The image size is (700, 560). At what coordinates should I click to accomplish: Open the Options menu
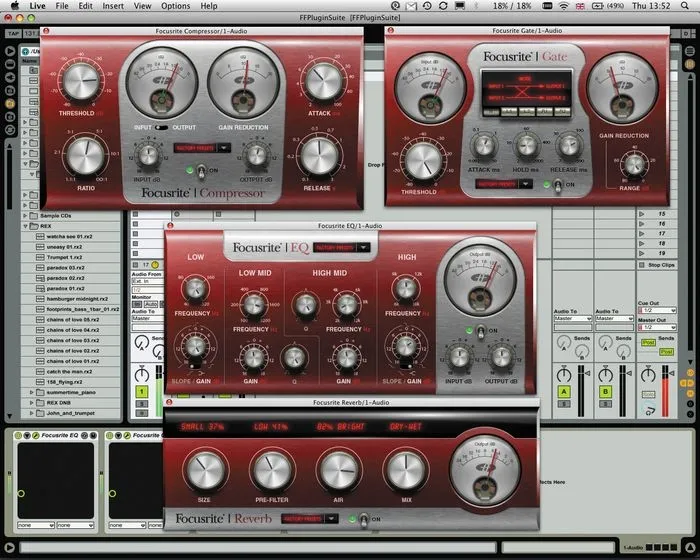click(175, 6)
